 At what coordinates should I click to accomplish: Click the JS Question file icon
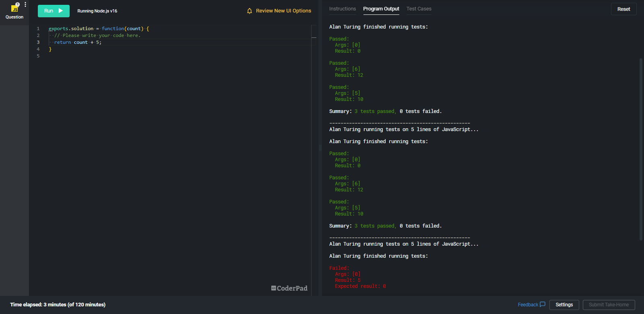[14, 9]
